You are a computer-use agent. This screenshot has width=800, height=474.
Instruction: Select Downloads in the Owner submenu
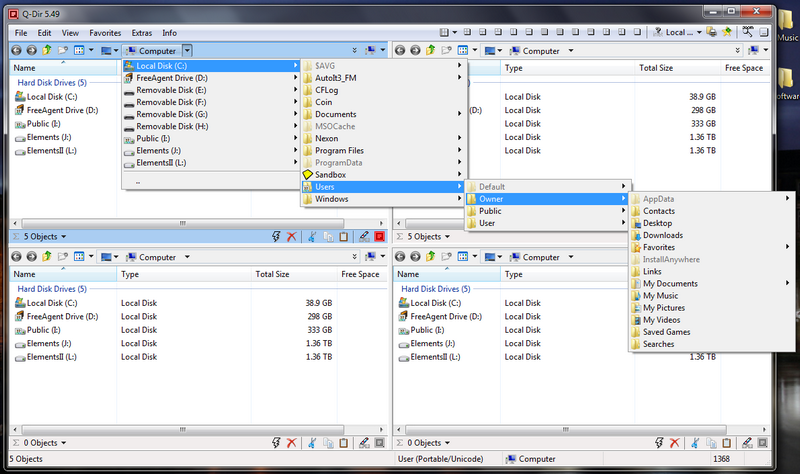pyautogui.click(x=662, y=235)
